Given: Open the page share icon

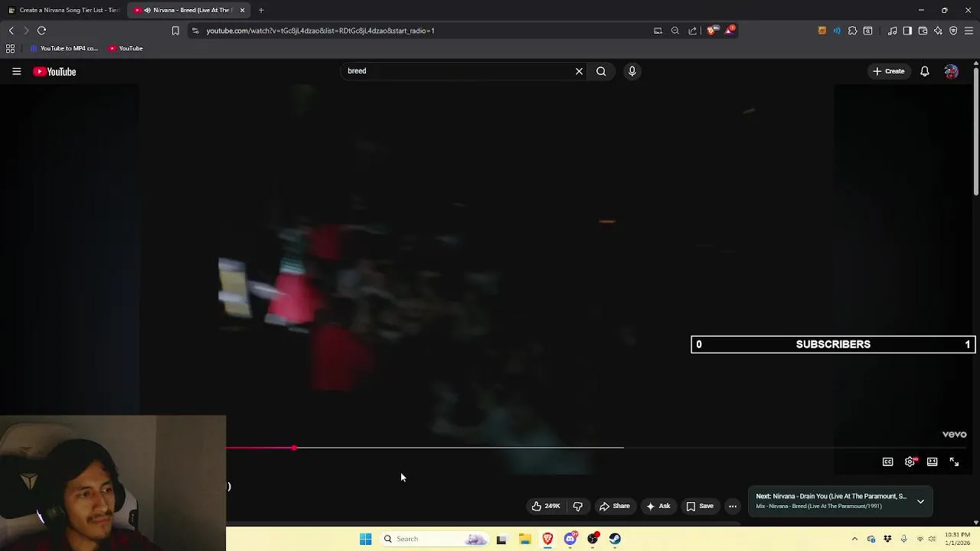Looking at the screenshot, I should 692,31.
